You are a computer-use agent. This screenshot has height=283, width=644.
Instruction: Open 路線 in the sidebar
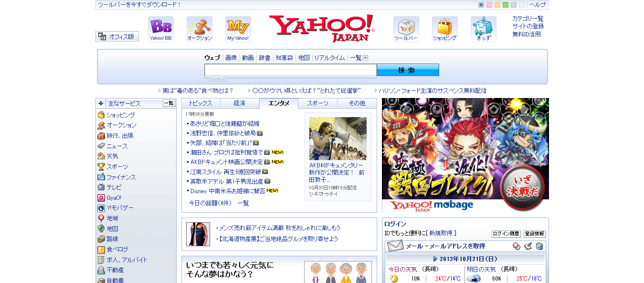(x=112, y=239)
